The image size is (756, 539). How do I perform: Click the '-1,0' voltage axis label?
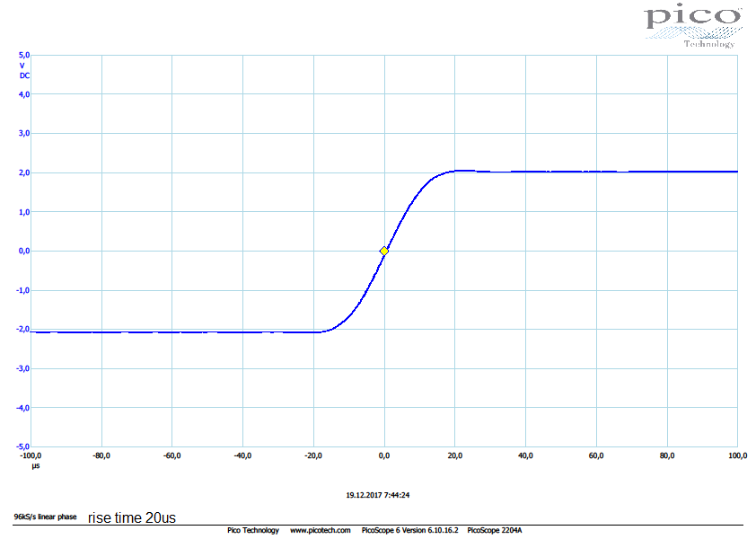click(x=22, y=290)
